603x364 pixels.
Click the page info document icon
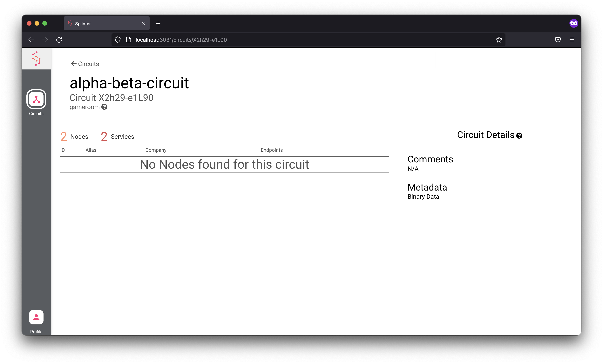pos(128,40)
